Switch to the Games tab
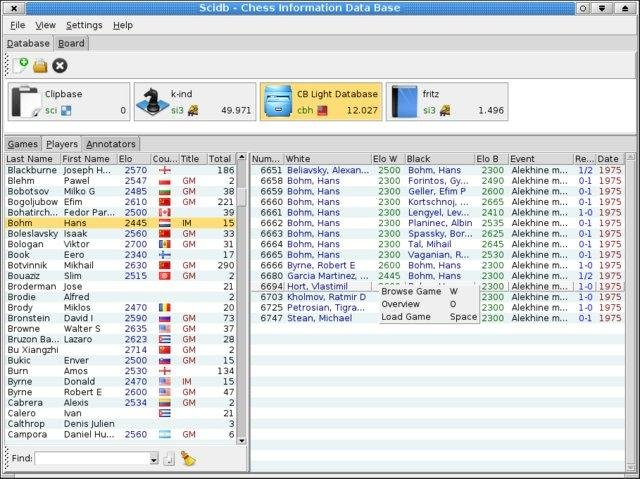Viewport: 640px width, 479px height. [x=23, y=144]
